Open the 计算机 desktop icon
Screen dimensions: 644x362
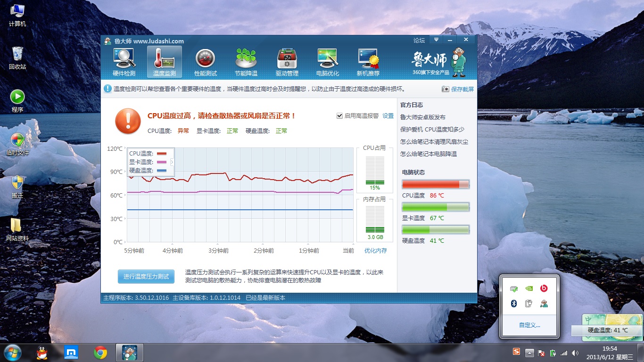[17, 15]
